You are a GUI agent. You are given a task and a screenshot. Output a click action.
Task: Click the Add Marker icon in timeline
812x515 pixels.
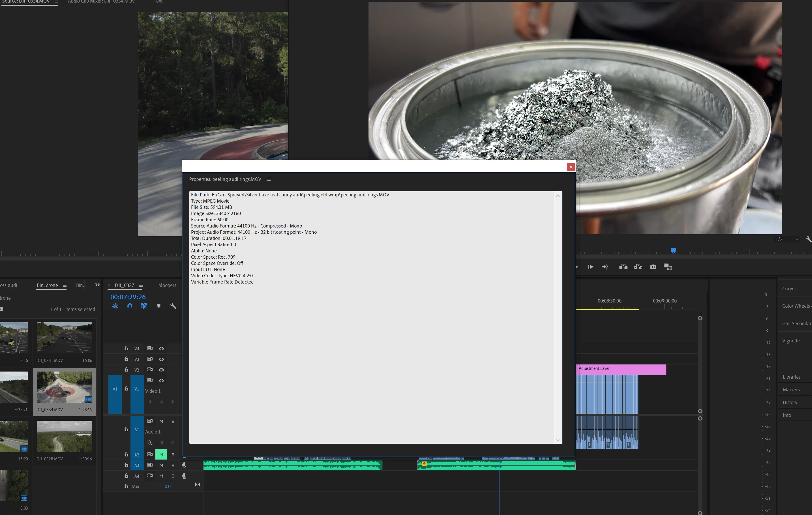pos(159,306)
